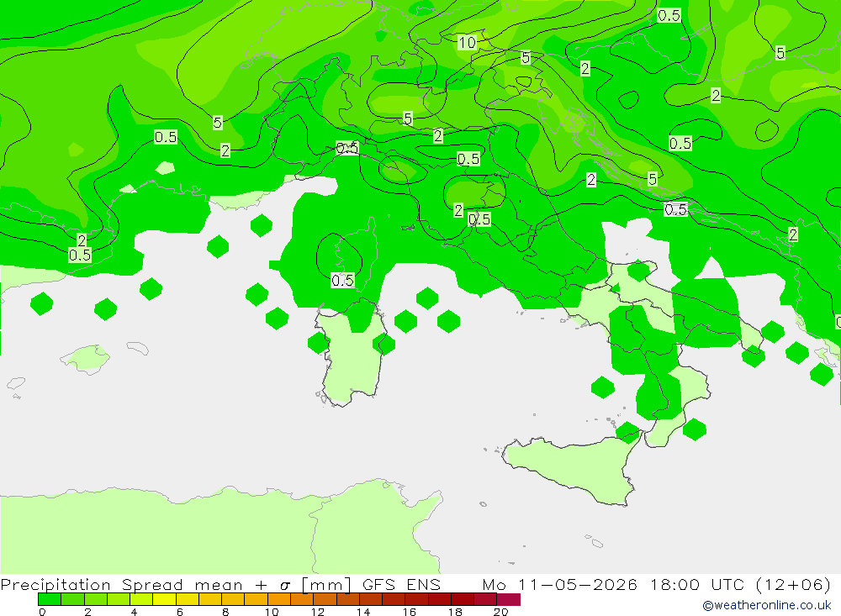Click the legend tick label "8"
841x616 pixels.
tap(225, 612)
